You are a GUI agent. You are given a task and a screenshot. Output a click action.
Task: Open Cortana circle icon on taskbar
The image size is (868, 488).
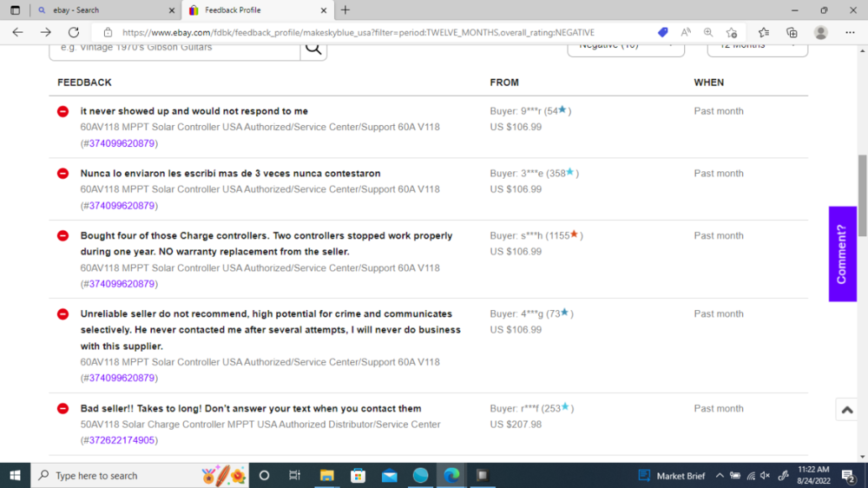(264, 475)
